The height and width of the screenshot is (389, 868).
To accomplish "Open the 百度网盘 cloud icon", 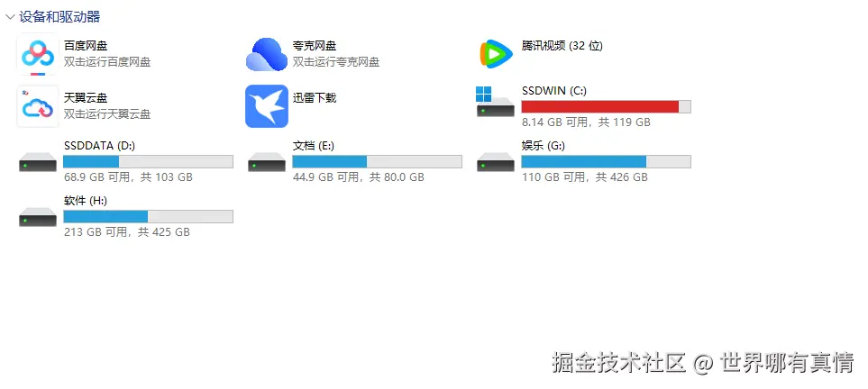I will click(x=38, y=54).
